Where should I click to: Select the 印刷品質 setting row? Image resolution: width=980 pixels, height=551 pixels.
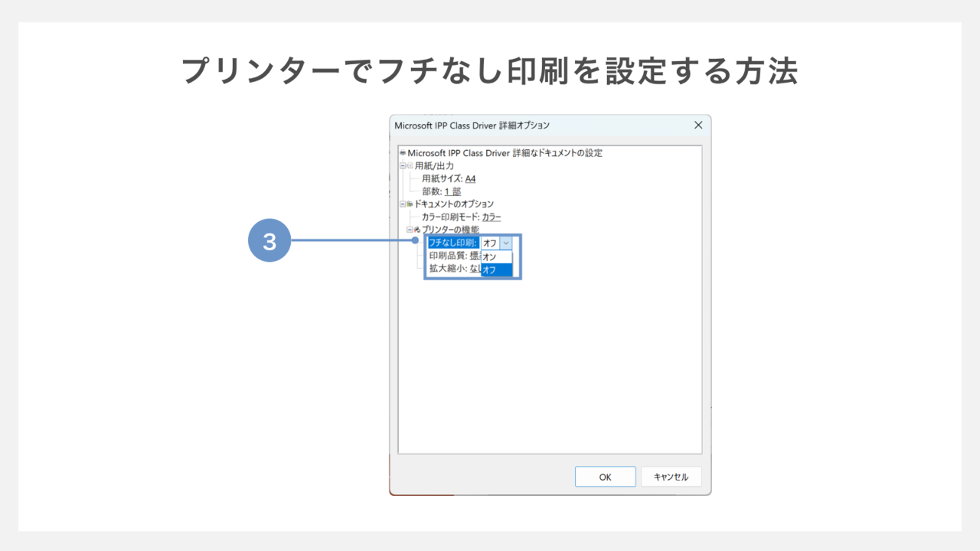pyautogui.click(x=455, y=256)
